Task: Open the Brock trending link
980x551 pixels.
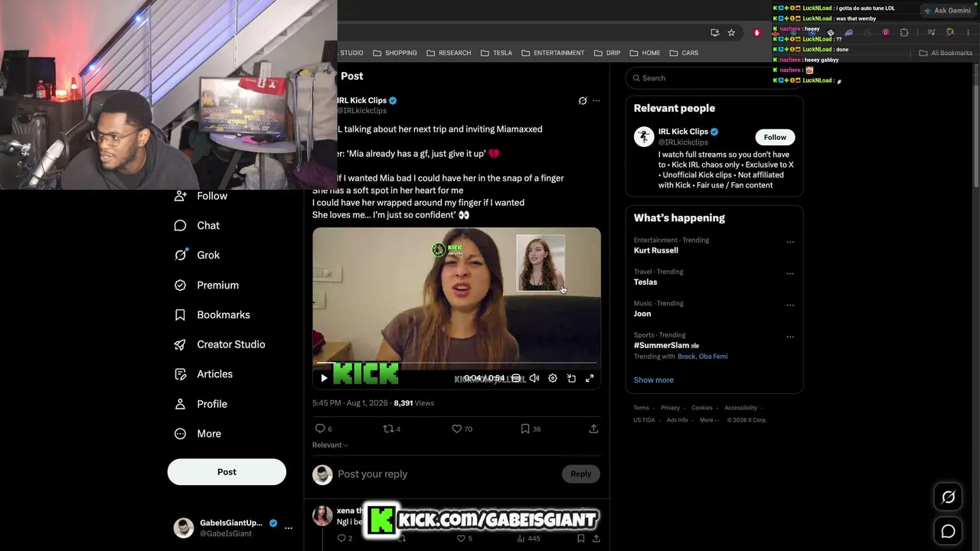Action: click(x=686, y=357)
